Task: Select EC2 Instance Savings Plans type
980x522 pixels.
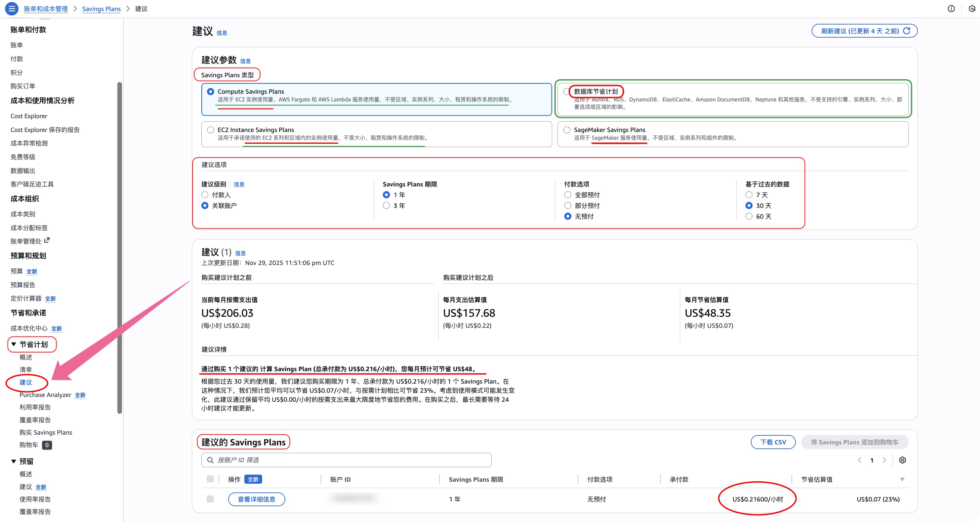Action: (211, 130)
